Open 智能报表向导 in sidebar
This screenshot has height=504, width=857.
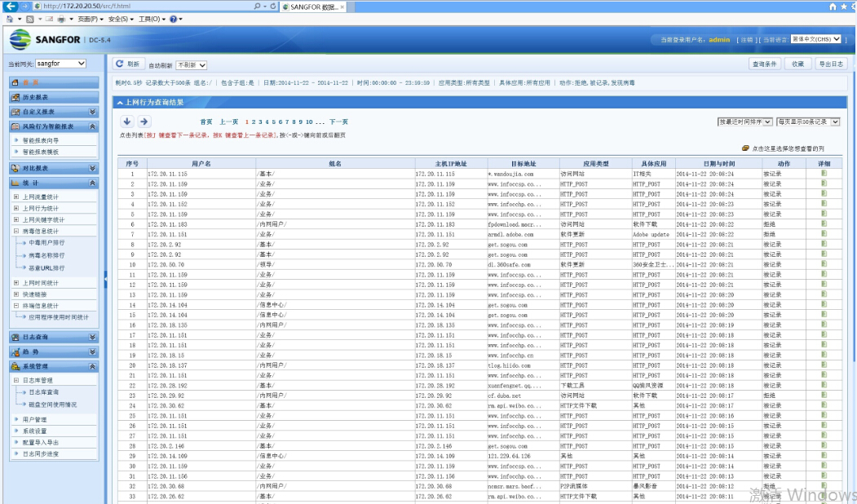tap(41, 140)
